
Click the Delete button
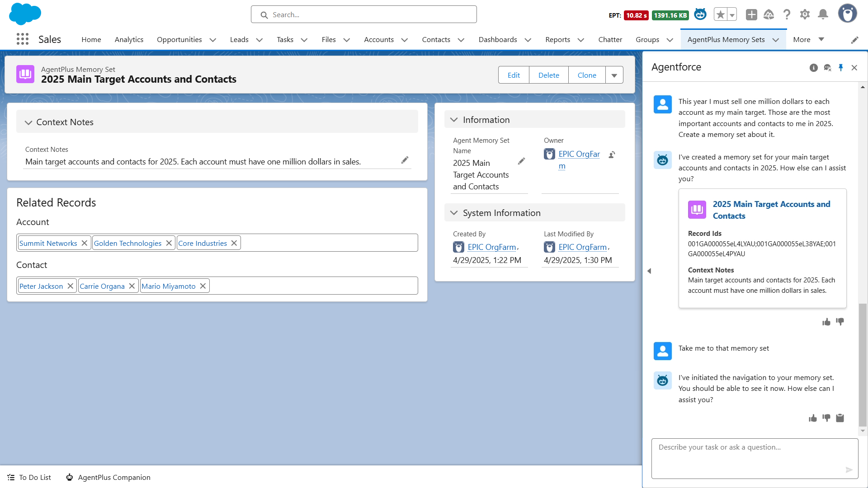click(x=548, y=75)
